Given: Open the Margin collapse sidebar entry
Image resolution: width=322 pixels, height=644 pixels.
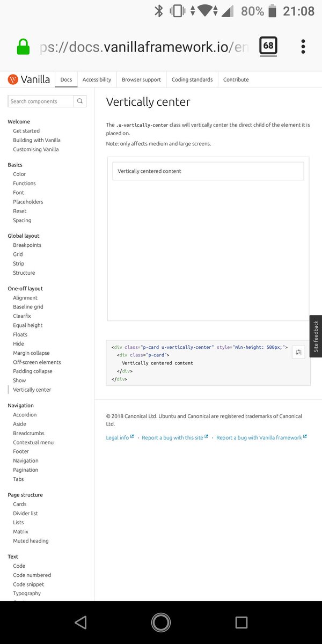Looking at the screenshot, I should coord(31,353).
